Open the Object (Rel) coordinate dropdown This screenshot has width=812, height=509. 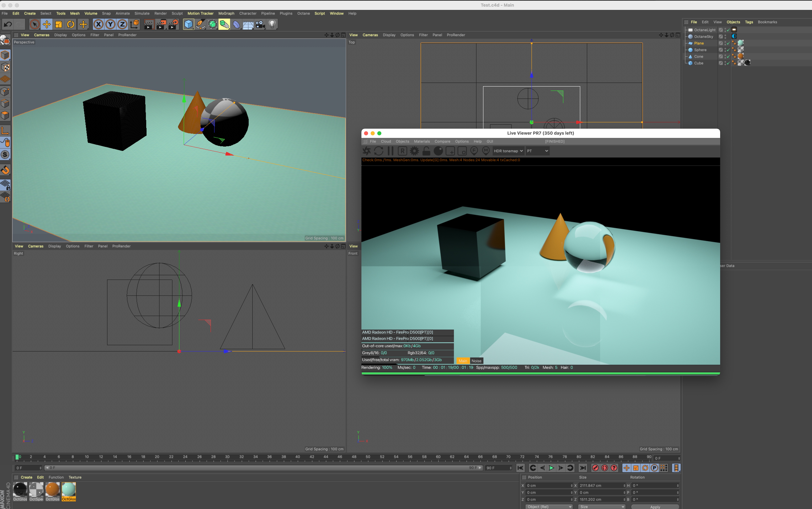549,506
